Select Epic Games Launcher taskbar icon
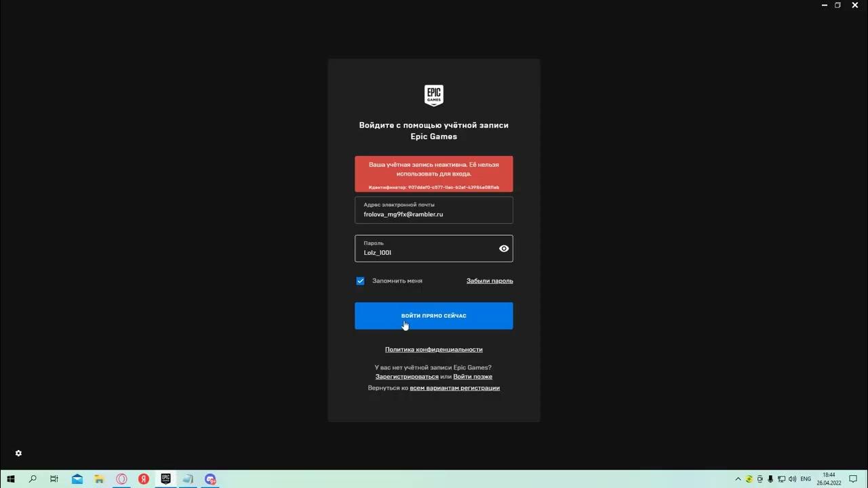Viewport: 868px width, 488px height. pyautogui.click(x=165, y=479)
